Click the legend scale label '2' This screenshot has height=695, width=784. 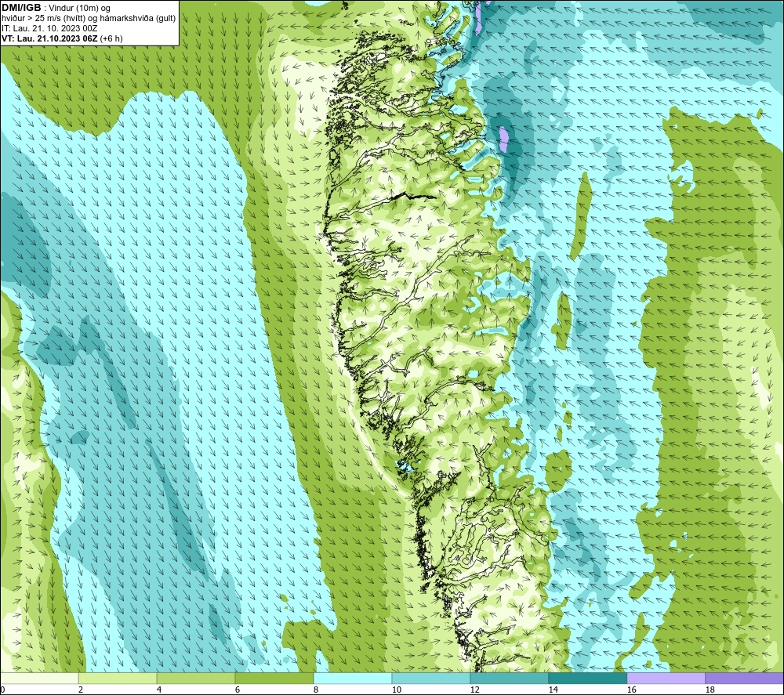(81, 690)
